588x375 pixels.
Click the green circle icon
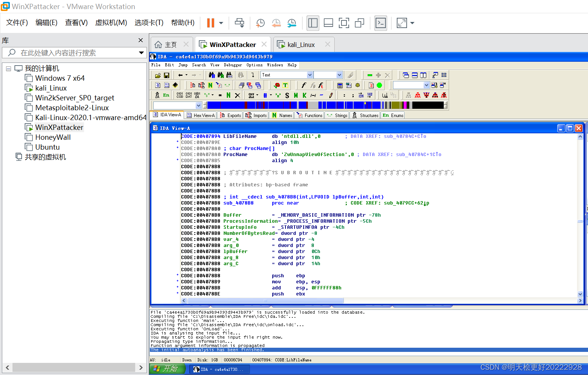coord(379,85)
